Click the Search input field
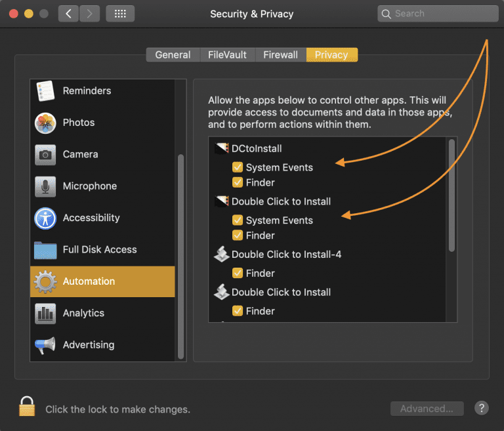Screen dimensions: 504x431 coord(438,14)
